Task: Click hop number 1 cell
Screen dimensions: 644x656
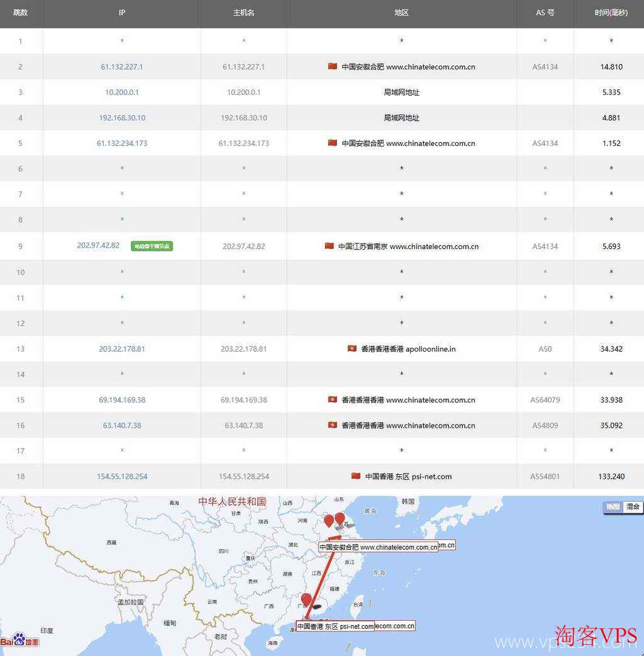Action: point(21,41)
